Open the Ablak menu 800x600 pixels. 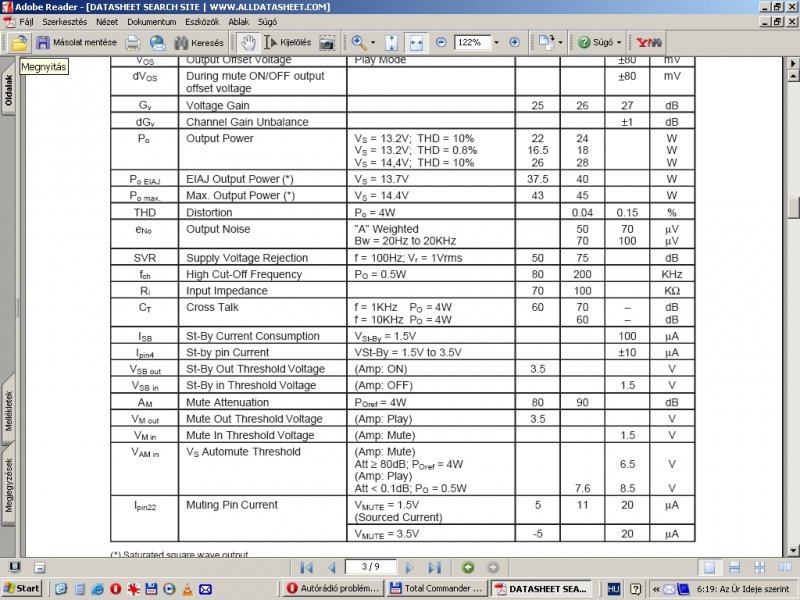239,22
